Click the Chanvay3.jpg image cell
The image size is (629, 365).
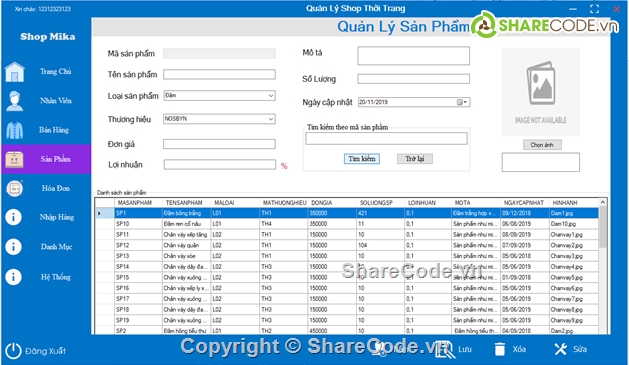574,256
